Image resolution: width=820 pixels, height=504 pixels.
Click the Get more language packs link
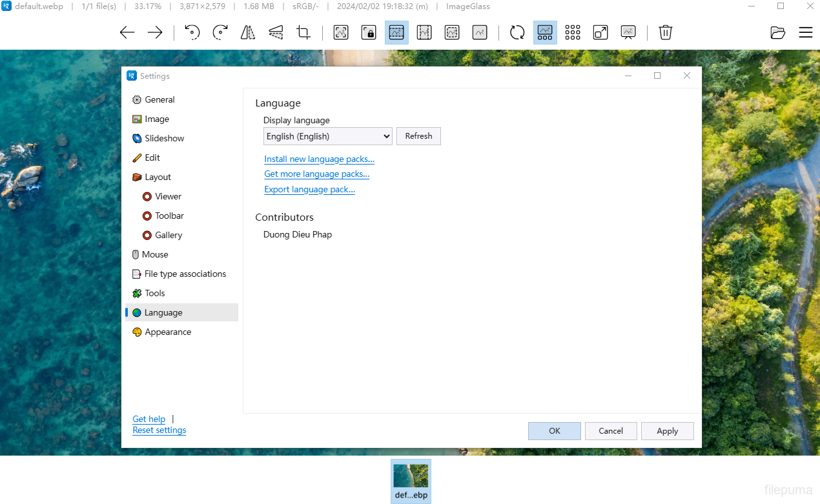pyautogui.click(x=316, y=174)
